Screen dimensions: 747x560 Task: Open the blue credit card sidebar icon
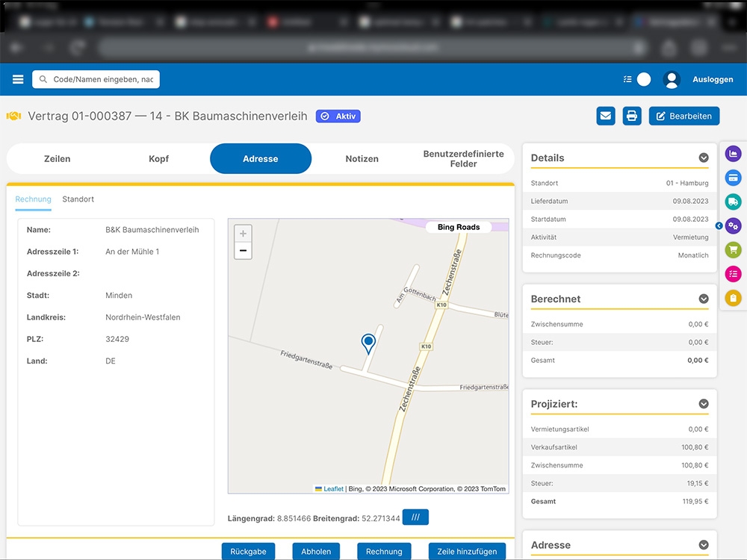(x=734, y=178)
